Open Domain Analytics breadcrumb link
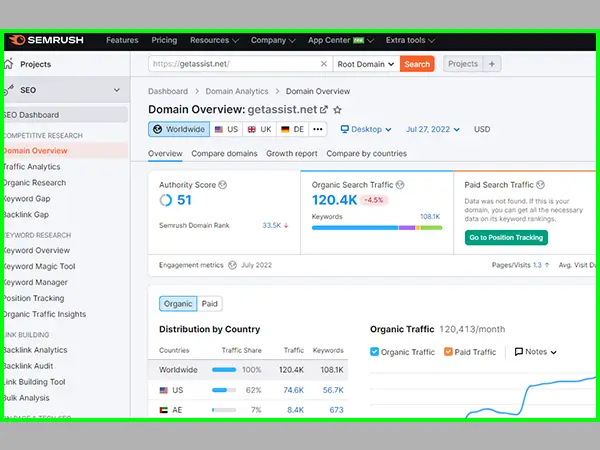Screen dimensions: 600x450 (237, 91)
